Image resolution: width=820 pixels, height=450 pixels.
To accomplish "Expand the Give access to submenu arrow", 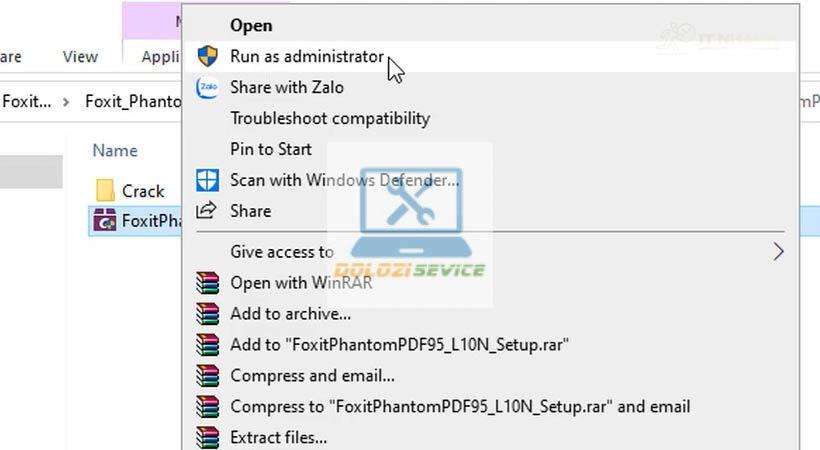I will tap(778, 252).
